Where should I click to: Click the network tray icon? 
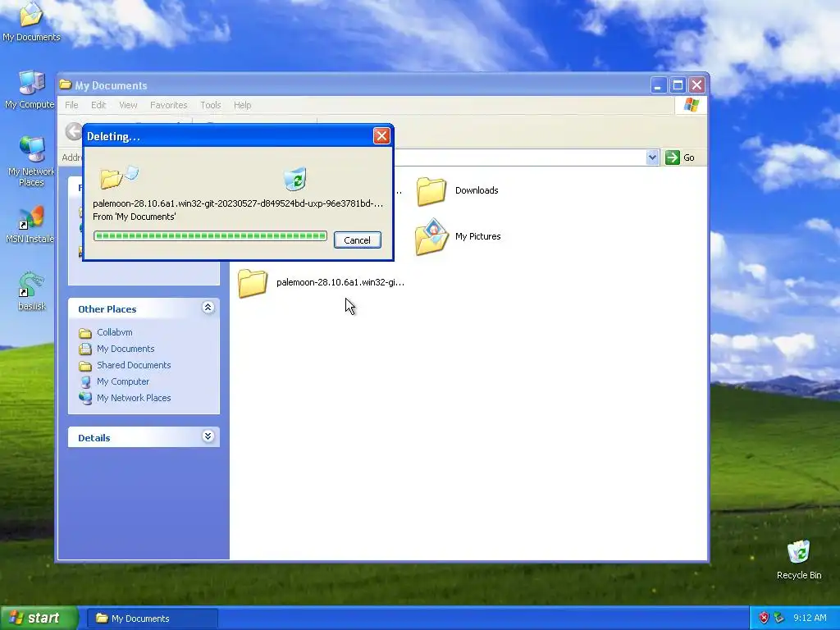(779, 618)
